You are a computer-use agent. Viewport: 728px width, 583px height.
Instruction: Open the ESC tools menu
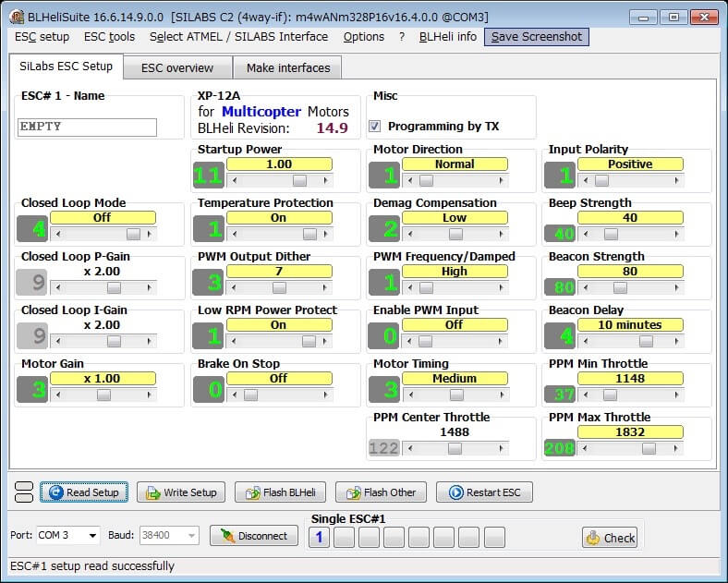(109, 37)
